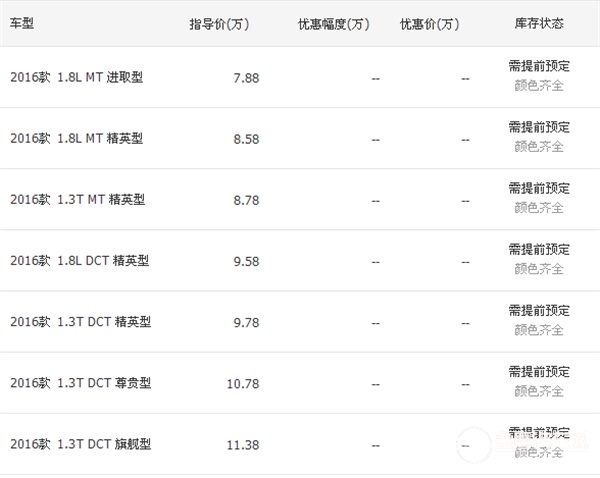Image resolution: width=600 pixels, height=478 pixels.
Task: Click the 8.58 guide price
Action: (246, 138)
